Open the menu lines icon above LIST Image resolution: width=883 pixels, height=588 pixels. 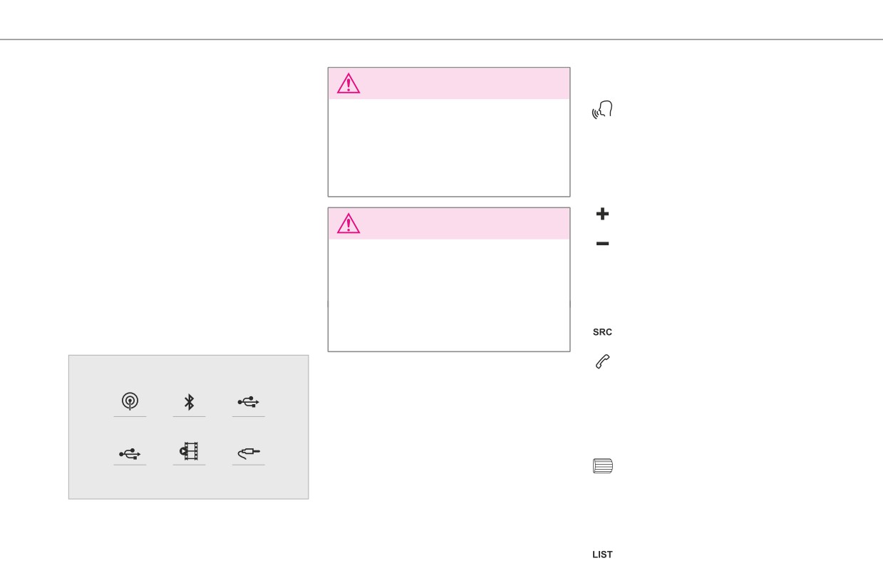click(x=602, y=466)
